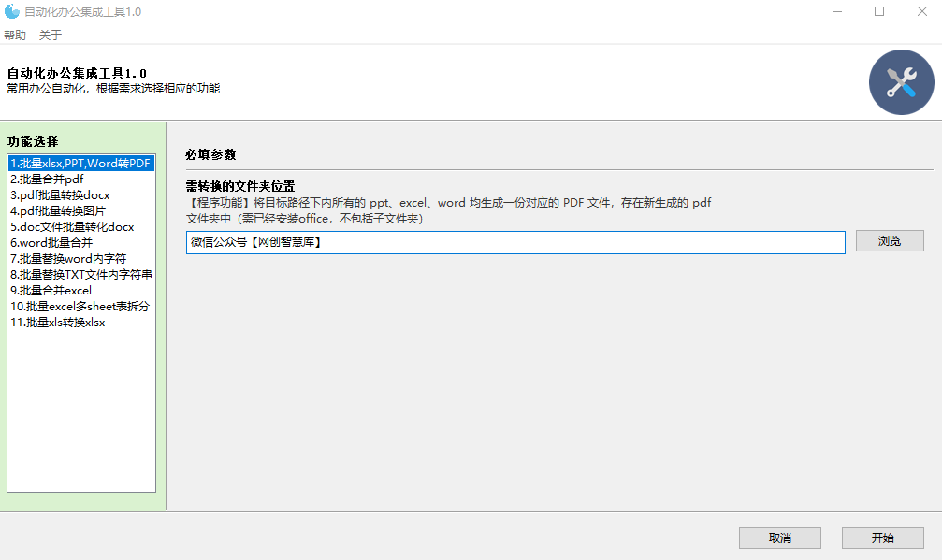This screenshot has height=560, width=942.
Task: Maximize the application window
Action: point(879,11)
